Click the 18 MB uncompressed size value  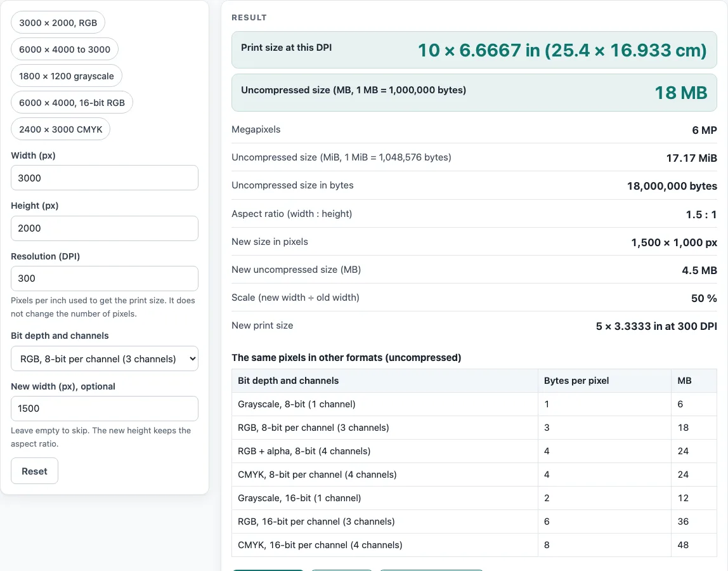[x=680, y=93]
